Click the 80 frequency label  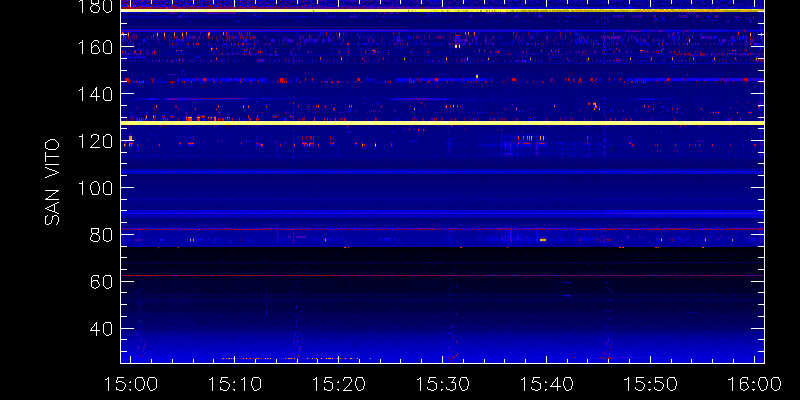tap(101, 235)
